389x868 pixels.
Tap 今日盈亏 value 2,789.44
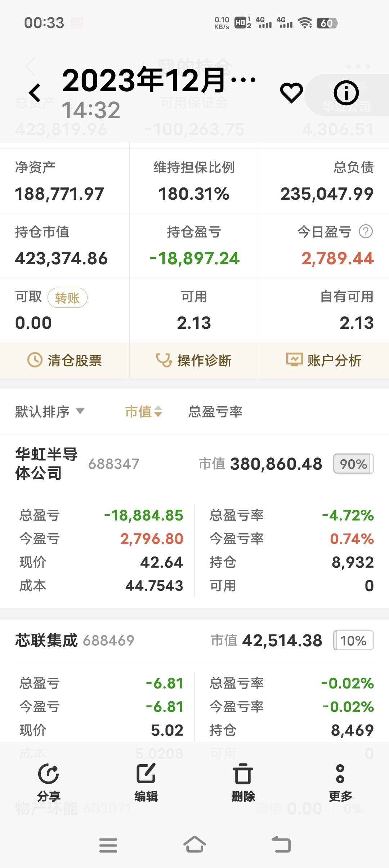coord(337,258)
